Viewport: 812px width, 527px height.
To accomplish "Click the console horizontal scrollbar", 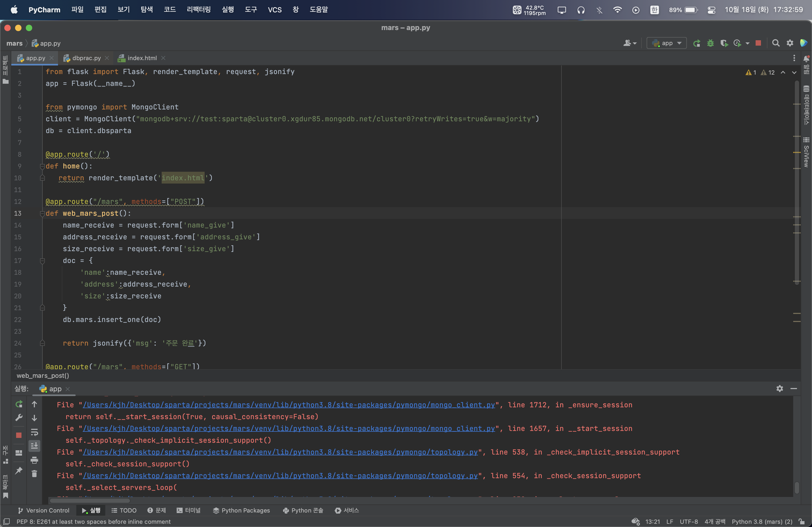I will 89,501.
